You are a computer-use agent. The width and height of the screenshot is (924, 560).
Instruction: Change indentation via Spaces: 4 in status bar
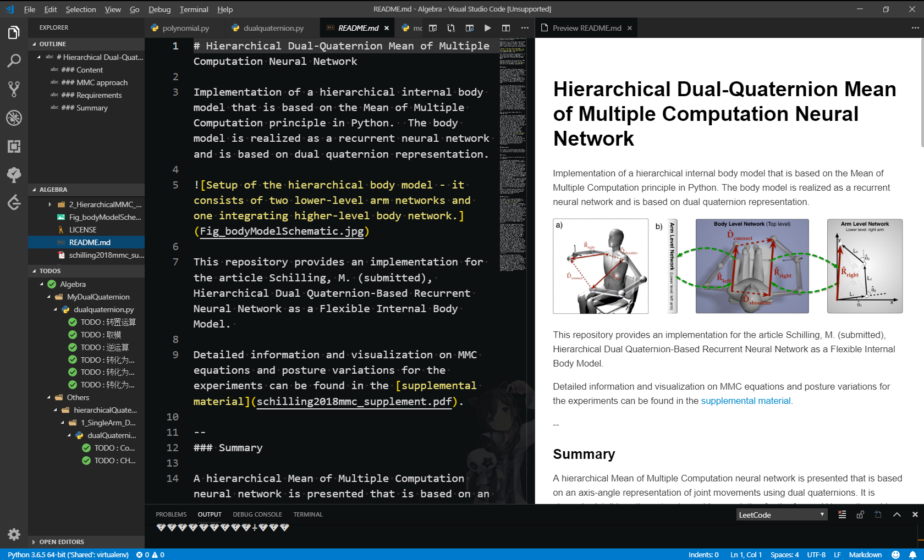pos(785,555)
